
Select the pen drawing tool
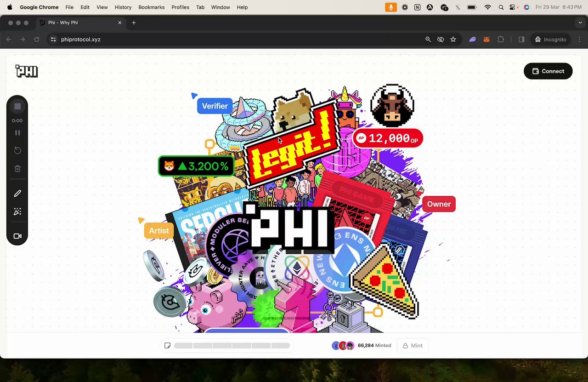[x=17, y=194]
